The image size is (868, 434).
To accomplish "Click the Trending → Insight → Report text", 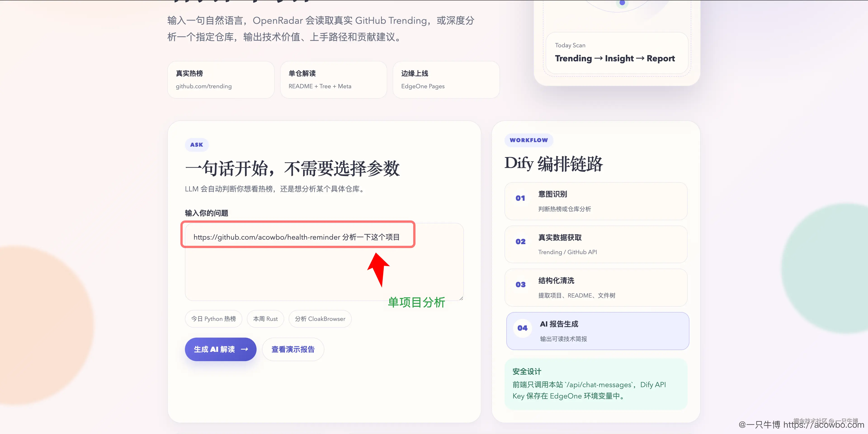I will pos(615,58).
